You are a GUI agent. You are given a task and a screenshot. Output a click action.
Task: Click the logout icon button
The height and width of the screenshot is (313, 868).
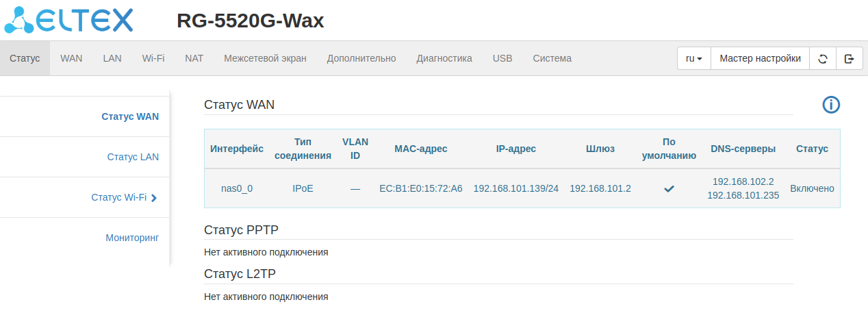click(x=850, y=58)
